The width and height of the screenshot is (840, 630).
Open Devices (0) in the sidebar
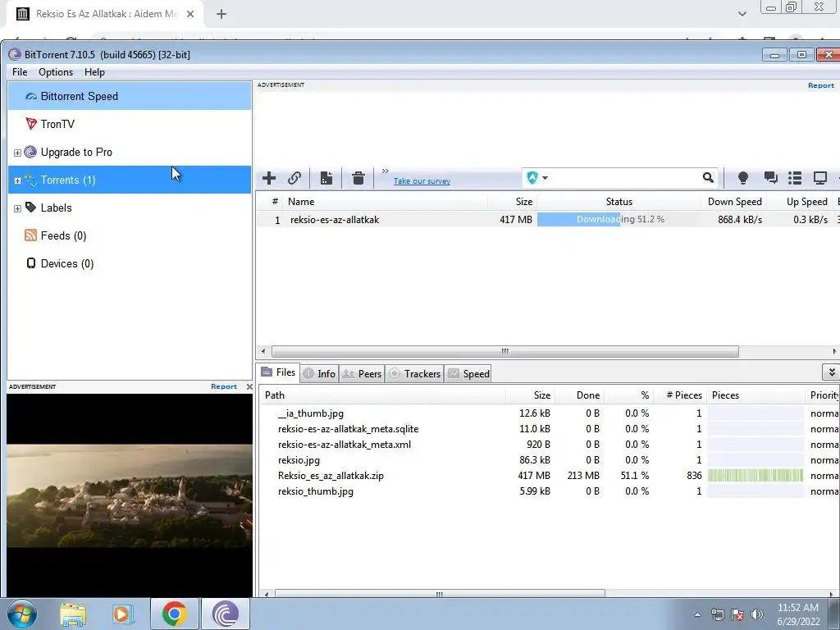(x=129, y=263)
